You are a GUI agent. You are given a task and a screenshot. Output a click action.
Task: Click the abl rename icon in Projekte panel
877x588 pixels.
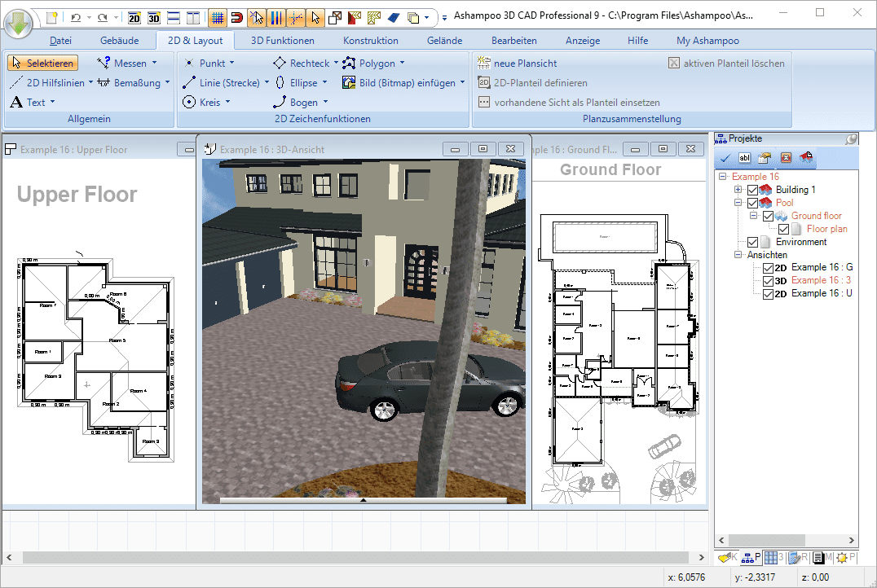pyautogui.click(x=745, y=158)
